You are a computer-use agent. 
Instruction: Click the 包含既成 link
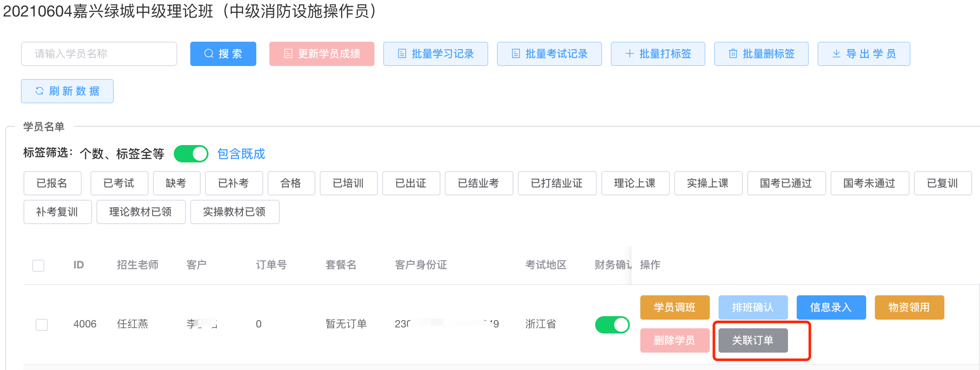click(x=241, y=154)
